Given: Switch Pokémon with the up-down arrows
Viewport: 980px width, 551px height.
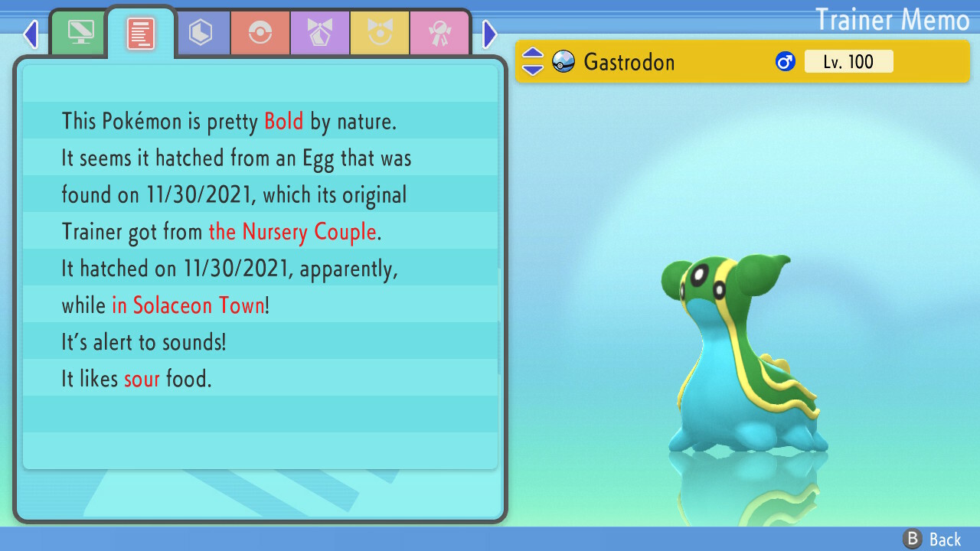Looking at the screenshot, I should 533,61.
